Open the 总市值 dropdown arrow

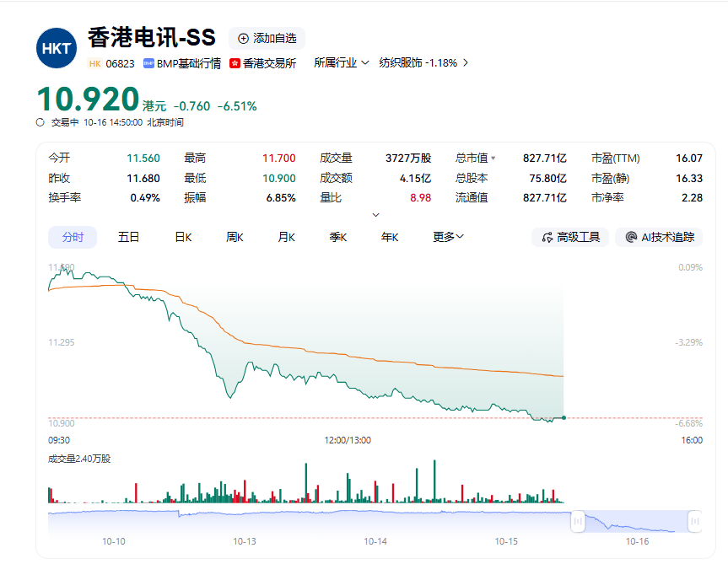point(493,158)
